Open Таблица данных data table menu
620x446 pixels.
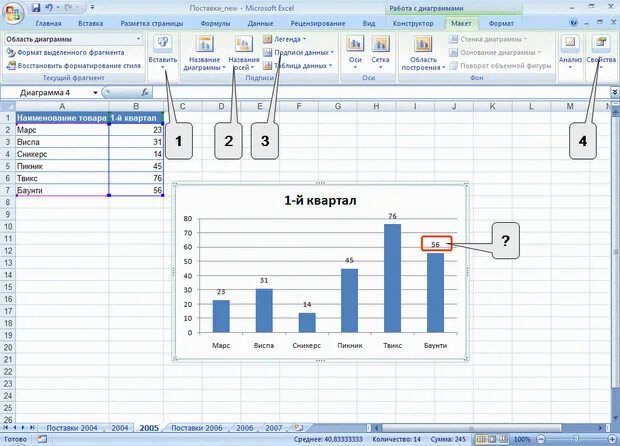pyautogui.click(x=298, y=66)
